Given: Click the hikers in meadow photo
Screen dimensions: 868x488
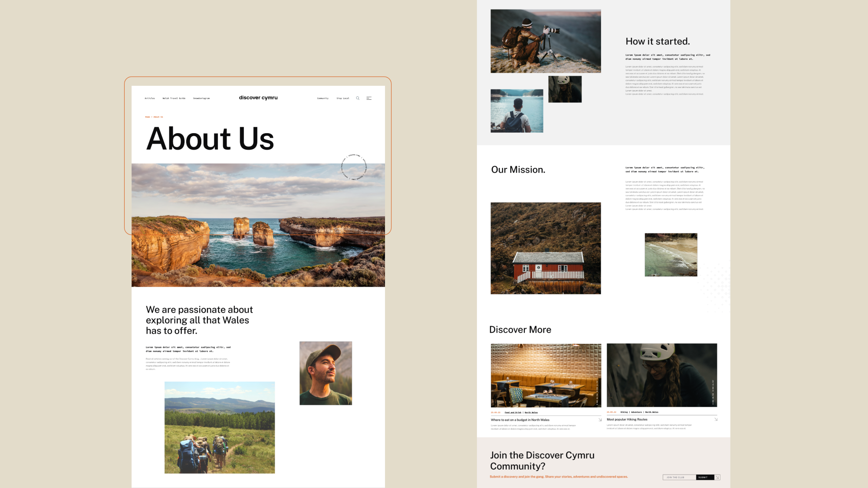Looking at the screenshot, I should 220,428.
